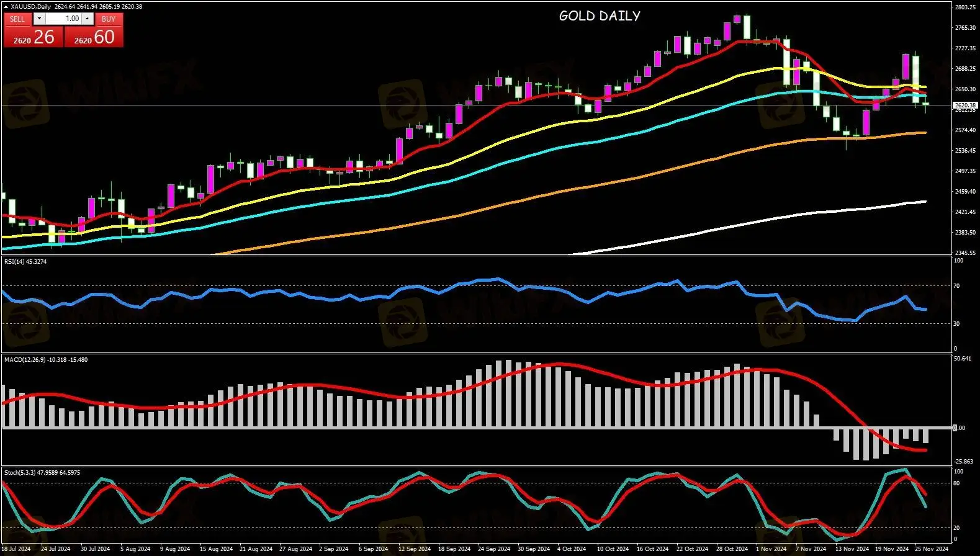Click the 19 Nov 2024 date label
This screenshot has width=980, height=556.
(891, 549)
